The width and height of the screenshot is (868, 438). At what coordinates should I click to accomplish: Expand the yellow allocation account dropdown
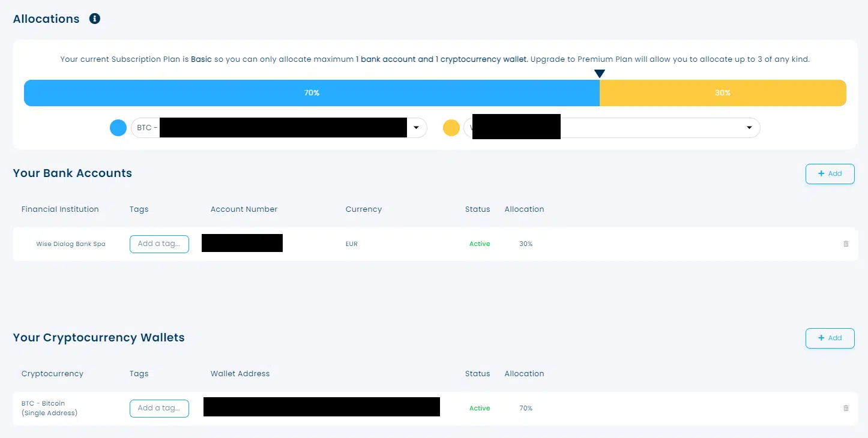tap(749, 128)
